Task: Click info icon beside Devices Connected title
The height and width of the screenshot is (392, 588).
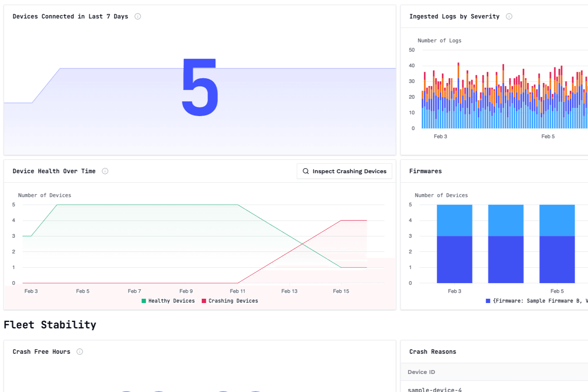Action: tap(138, 16)
